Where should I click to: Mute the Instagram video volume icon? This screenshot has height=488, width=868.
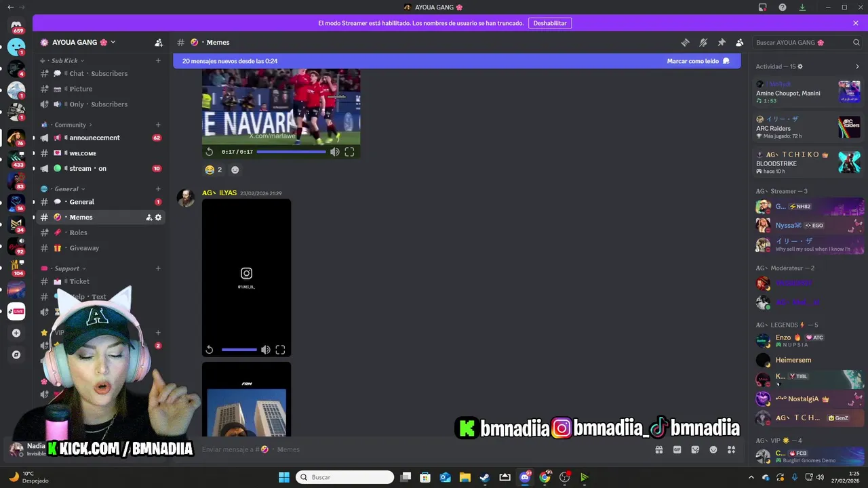pyautogui.click(x=265, y=350)
